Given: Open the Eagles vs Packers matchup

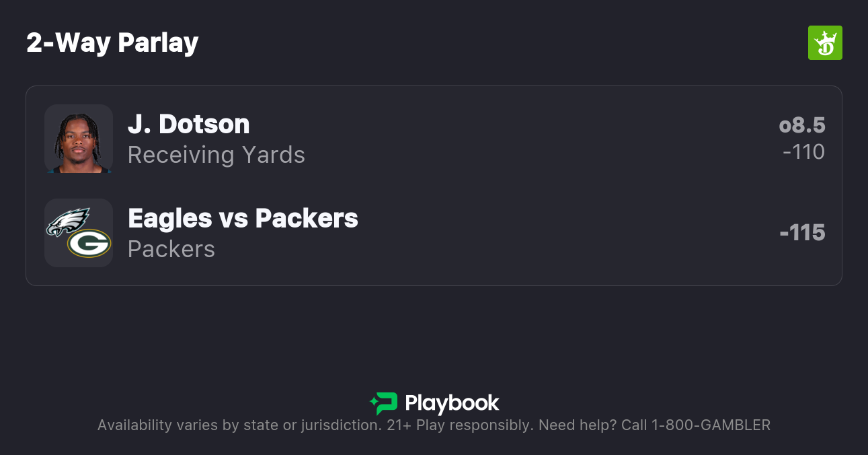Looking at the screenshot, I should point(243,218).
